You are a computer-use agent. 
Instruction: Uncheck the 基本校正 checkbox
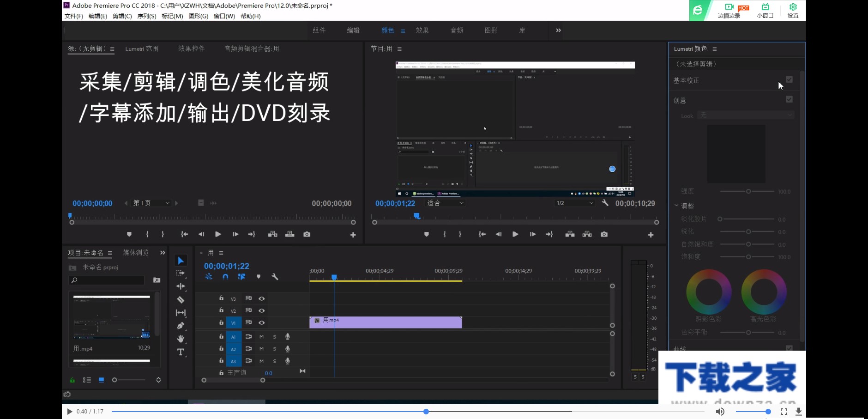click(789, 79)
